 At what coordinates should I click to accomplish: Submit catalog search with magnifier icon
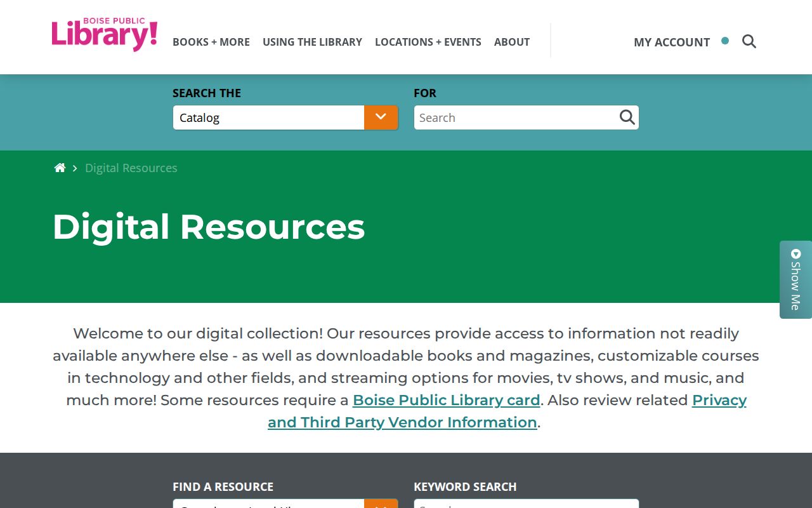tap(627, 117)
